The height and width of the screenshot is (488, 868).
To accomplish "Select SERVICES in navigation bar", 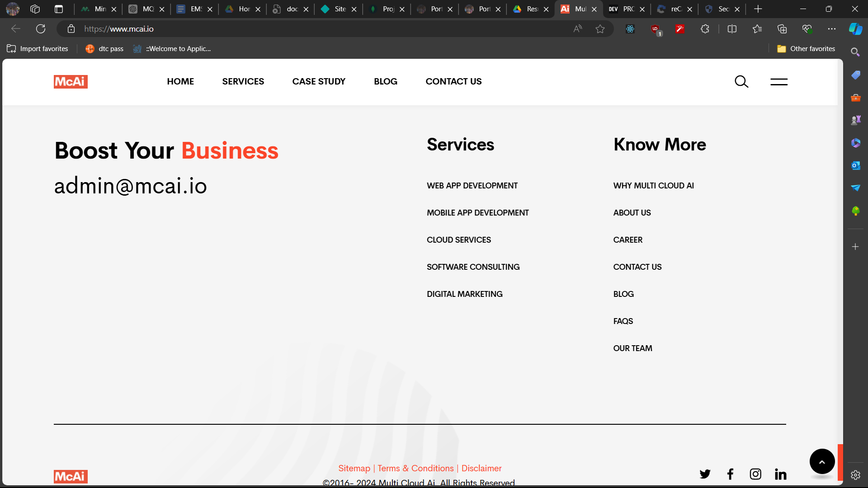I will point(243,82).
